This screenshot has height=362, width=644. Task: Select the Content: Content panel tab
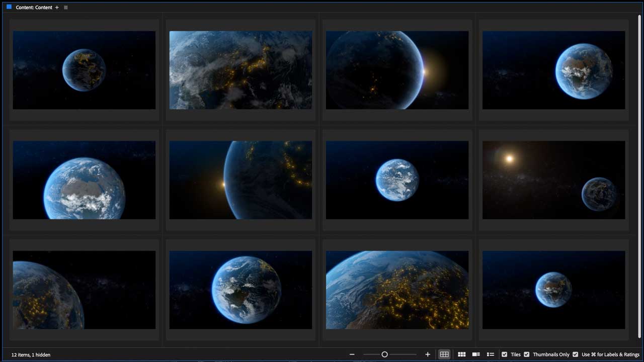pos(34,8)
